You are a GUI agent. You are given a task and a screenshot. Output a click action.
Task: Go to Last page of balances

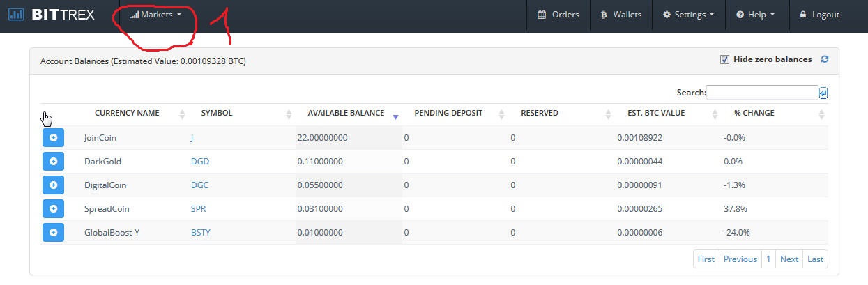pyautogui.click(x=816, y=259)
